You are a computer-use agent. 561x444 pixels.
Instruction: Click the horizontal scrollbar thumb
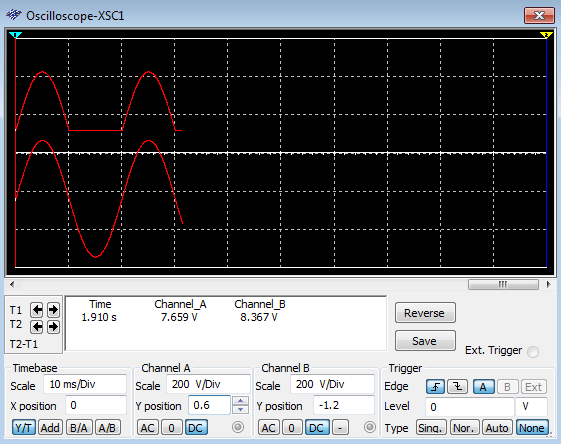[x=503, y=284]
